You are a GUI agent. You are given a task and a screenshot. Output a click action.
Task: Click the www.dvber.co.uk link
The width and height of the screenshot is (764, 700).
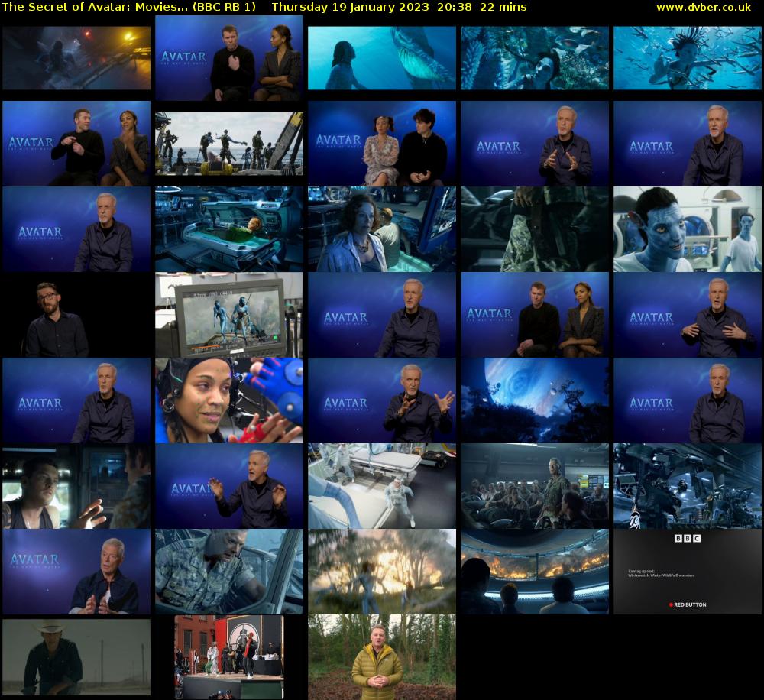click(x=704, y=7)
